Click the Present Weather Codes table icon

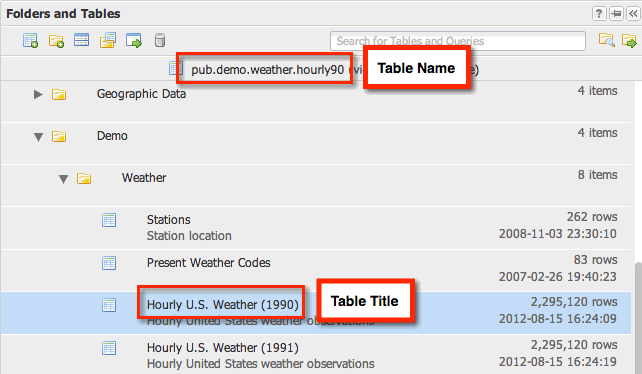click(109, 263)
